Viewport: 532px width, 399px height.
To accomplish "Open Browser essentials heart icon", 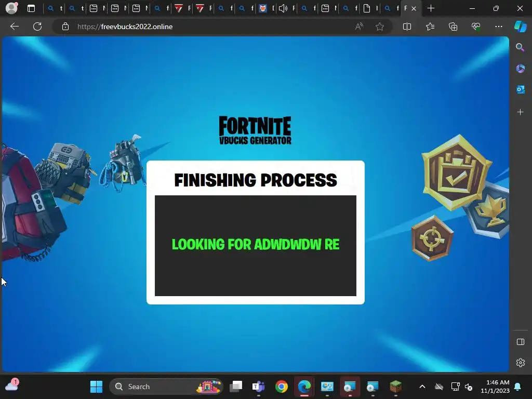I will coord(476,26).
